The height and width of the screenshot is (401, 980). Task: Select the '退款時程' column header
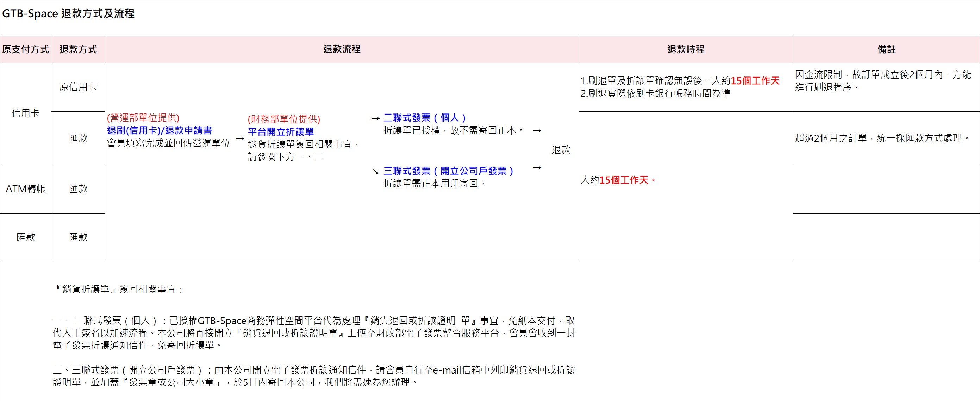point(686,49)
